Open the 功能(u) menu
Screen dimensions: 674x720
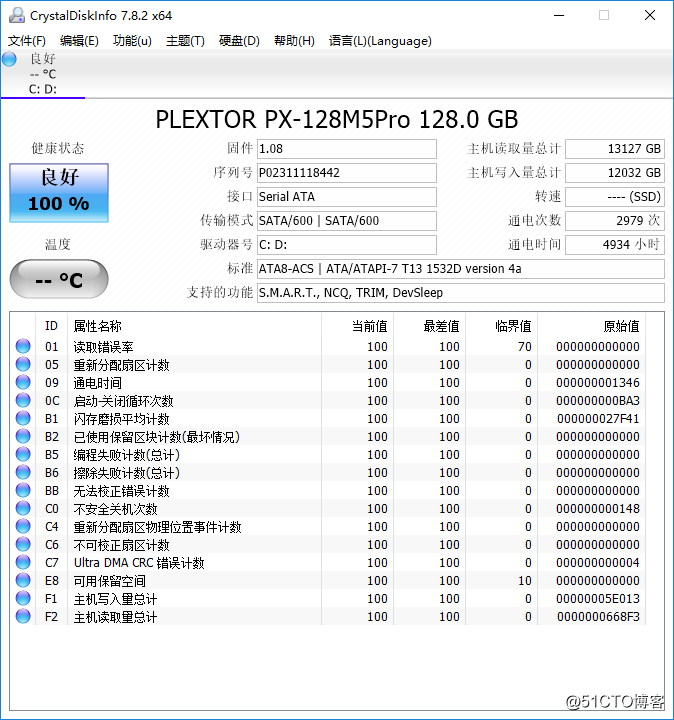132,41
